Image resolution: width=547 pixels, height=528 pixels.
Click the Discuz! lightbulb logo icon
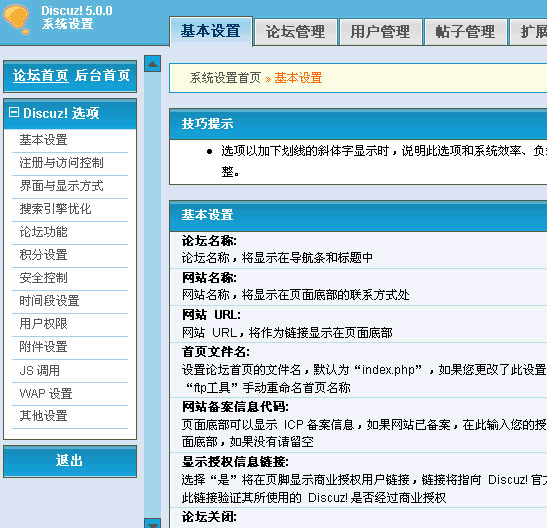click(x=16, y=20)
